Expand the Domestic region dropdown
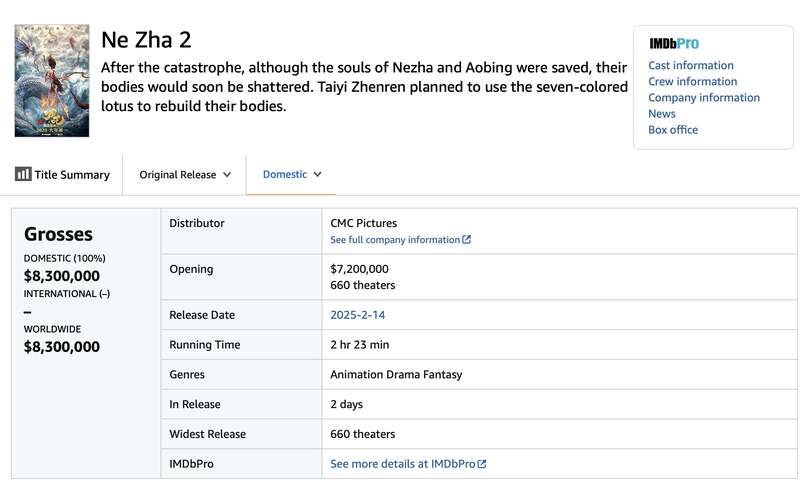This screenshot has height=487, width=800. click(291, 174)
